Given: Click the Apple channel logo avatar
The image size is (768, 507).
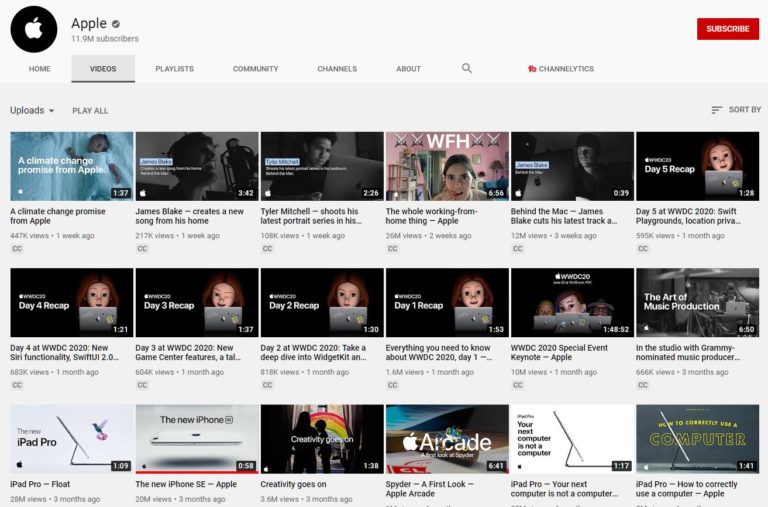Looking at the screenshot, I should 34,29.
